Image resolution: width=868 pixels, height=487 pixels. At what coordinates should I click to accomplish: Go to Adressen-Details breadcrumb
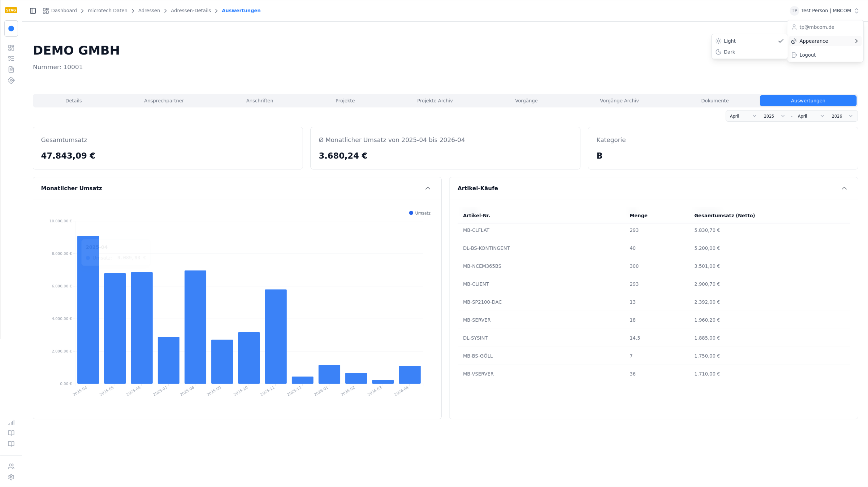[191, 11]
